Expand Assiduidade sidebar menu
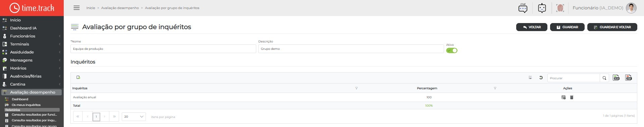Screen dimensions: 644x127 coord(32,52)
